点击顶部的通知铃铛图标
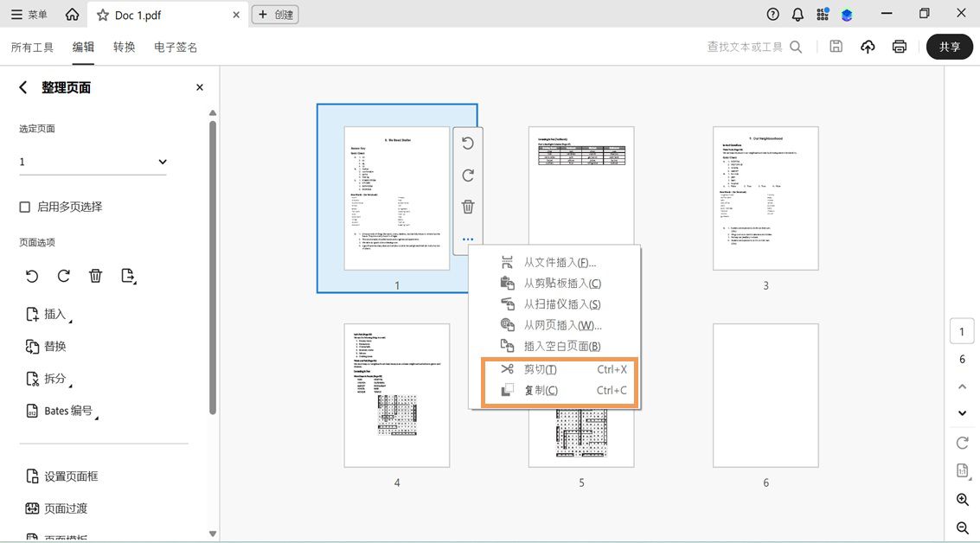980x543 pixels. click(x=797, y=14)
